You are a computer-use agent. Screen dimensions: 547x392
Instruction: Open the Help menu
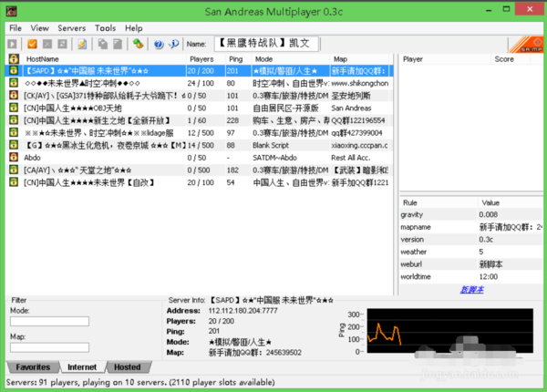134,28
